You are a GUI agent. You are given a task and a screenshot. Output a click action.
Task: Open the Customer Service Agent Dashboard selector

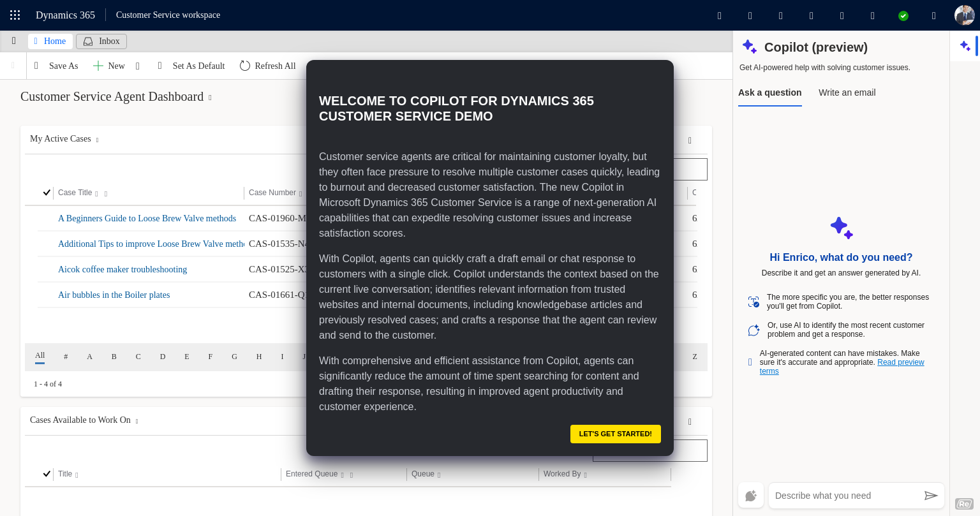(x=210, y=98)
